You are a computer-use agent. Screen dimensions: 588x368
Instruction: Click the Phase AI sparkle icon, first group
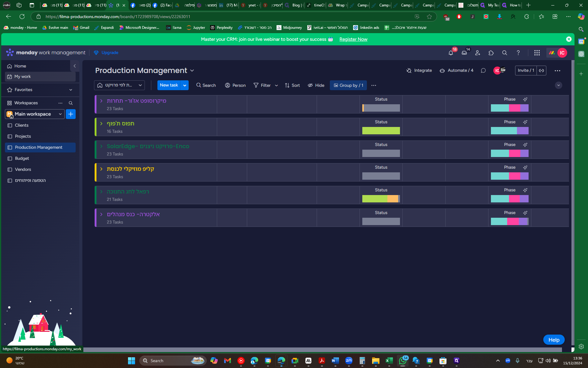(x=525, y=99)
